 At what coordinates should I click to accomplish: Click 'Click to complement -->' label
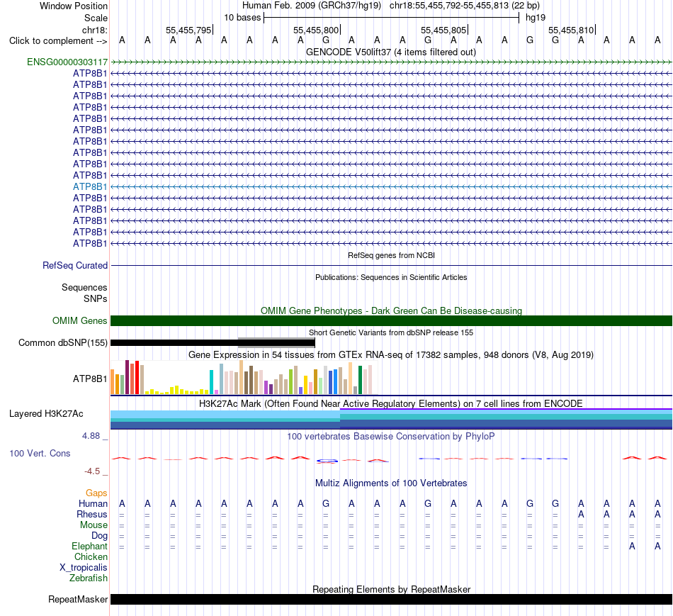58,41
